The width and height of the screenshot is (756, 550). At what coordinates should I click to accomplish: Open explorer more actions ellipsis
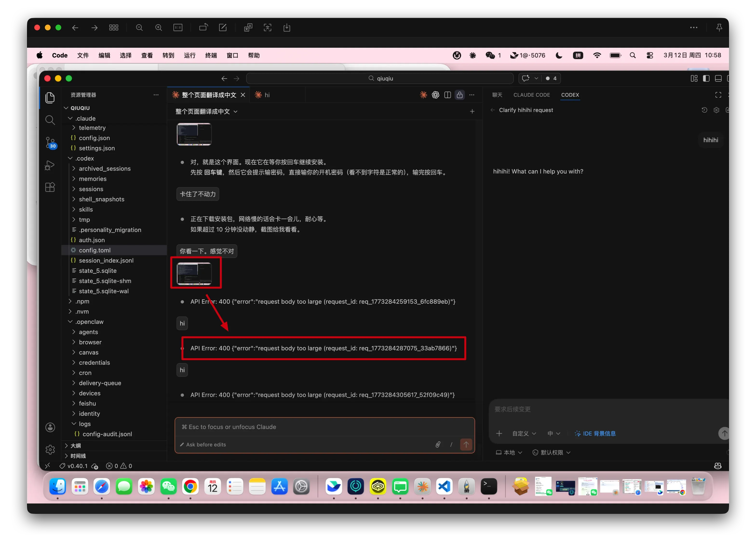click(156, 95)
